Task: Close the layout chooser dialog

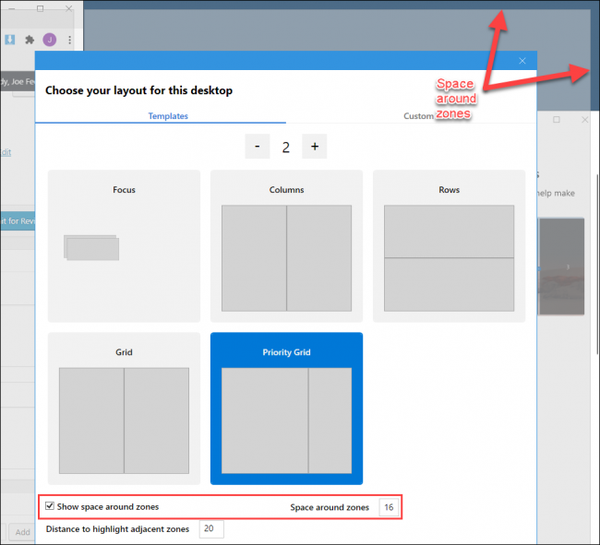Action: tap(522, 61)
